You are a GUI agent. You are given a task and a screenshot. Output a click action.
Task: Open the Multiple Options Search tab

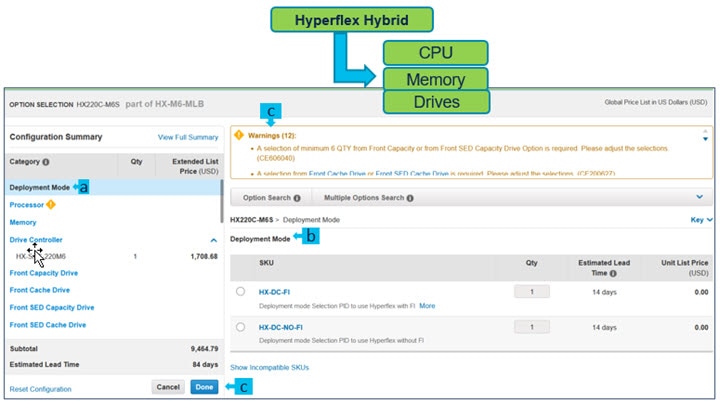(364, 198)
